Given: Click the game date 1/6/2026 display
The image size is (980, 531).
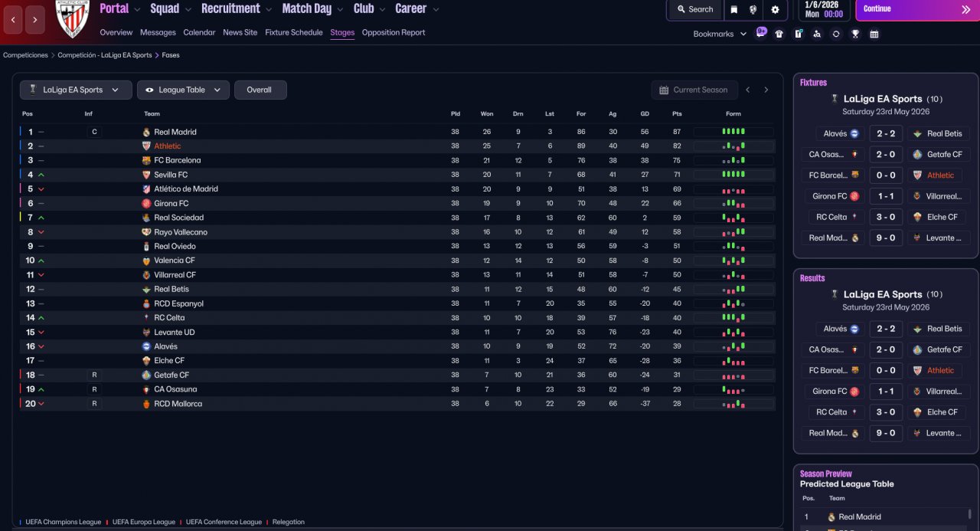Looking at the screenshot, I should [823, 5].
